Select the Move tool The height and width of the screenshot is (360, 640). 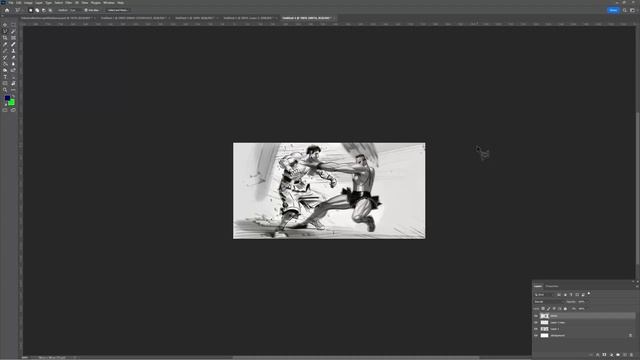click(x=5, y=24)
